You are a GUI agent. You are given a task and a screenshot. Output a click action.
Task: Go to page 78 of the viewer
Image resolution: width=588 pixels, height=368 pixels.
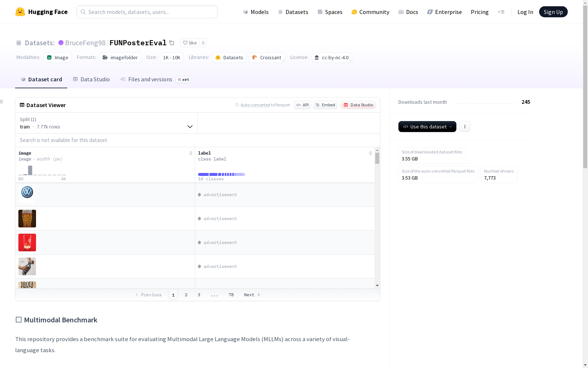pyautogui.click(x=231, y=295)
